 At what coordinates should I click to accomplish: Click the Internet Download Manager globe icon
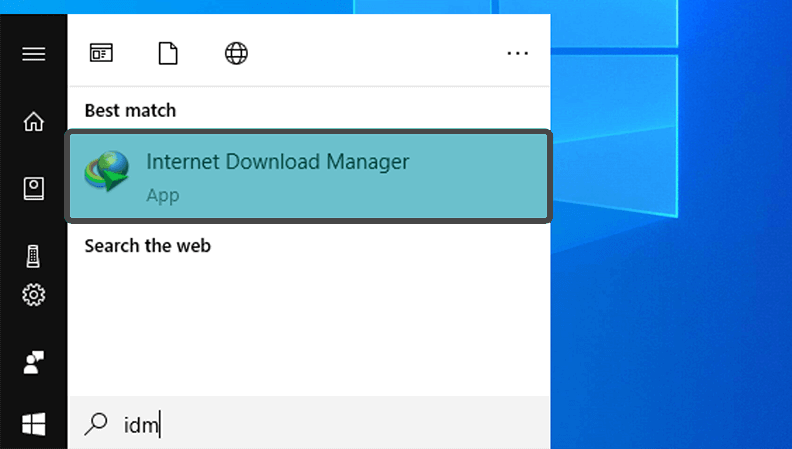pos(107,171)
